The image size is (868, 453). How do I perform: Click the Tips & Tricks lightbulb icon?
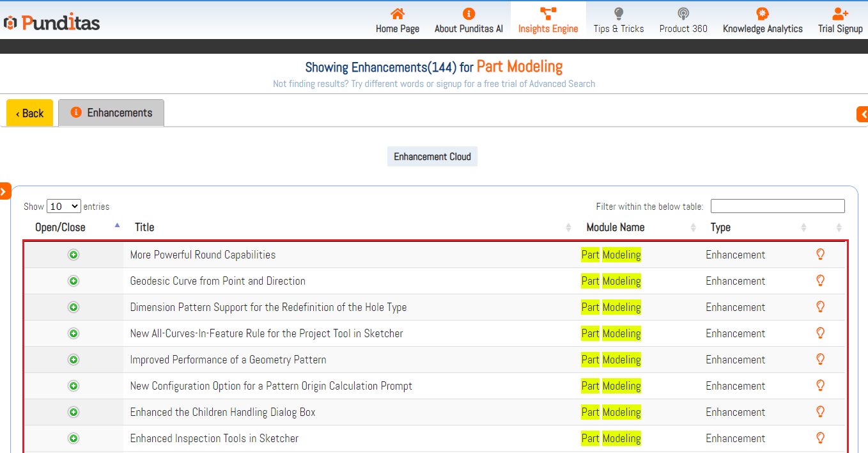[x=618, y=13]
